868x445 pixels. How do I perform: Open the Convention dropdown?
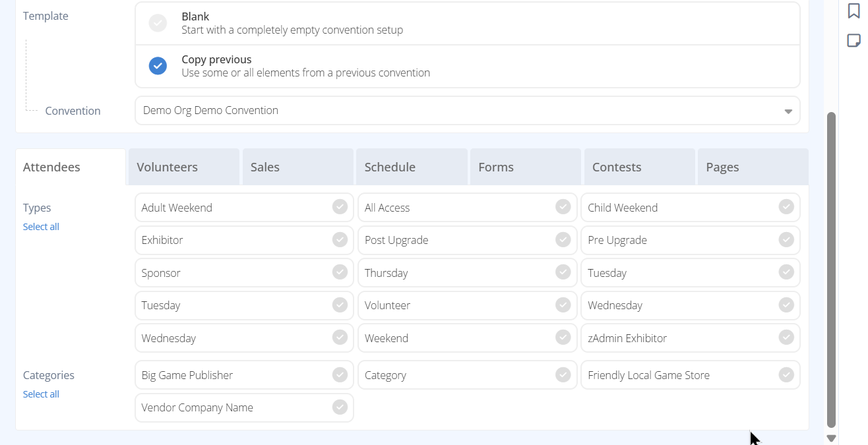click(x=467, y=110)
